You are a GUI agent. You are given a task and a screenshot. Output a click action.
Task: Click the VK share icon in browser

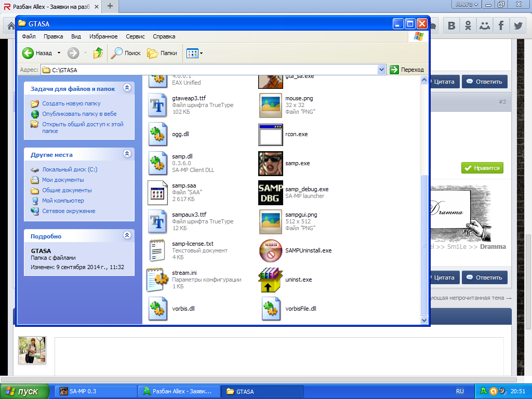[451, 25]
